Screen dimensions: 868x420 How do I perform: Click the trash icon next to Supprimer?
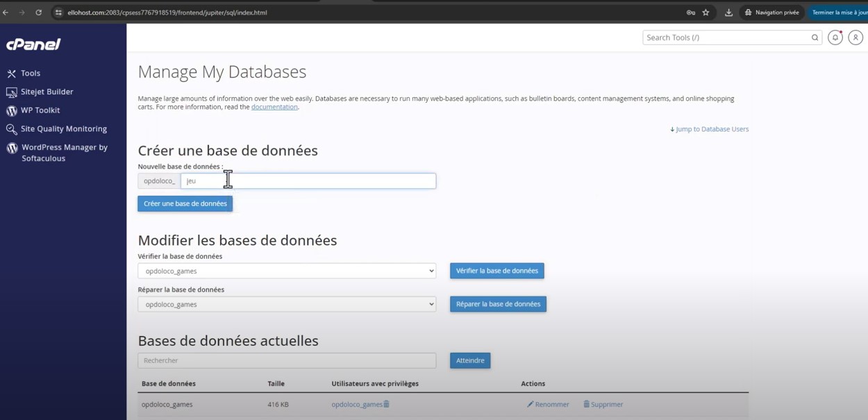[x=587, y=404]
